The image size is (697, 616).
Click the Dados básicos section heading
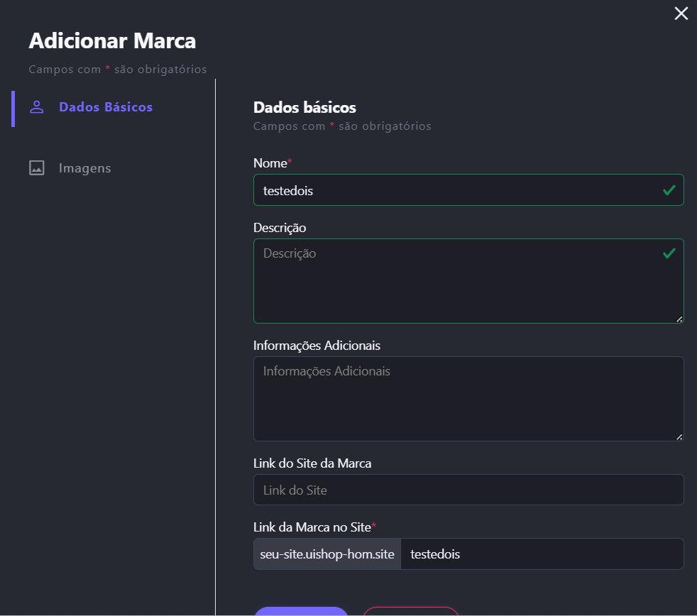[304, 108]
